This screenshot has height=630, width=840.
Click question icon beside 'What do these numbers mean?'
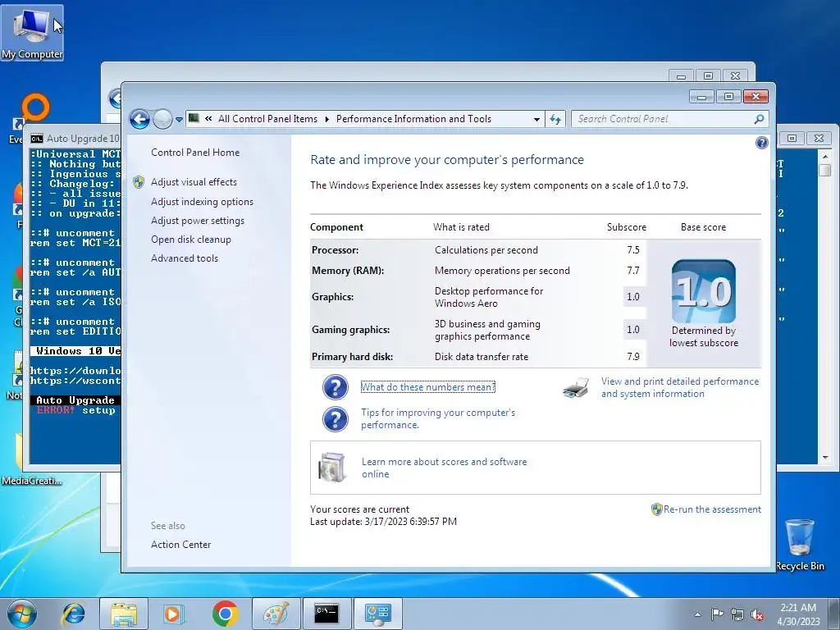[x=336, y=387]
